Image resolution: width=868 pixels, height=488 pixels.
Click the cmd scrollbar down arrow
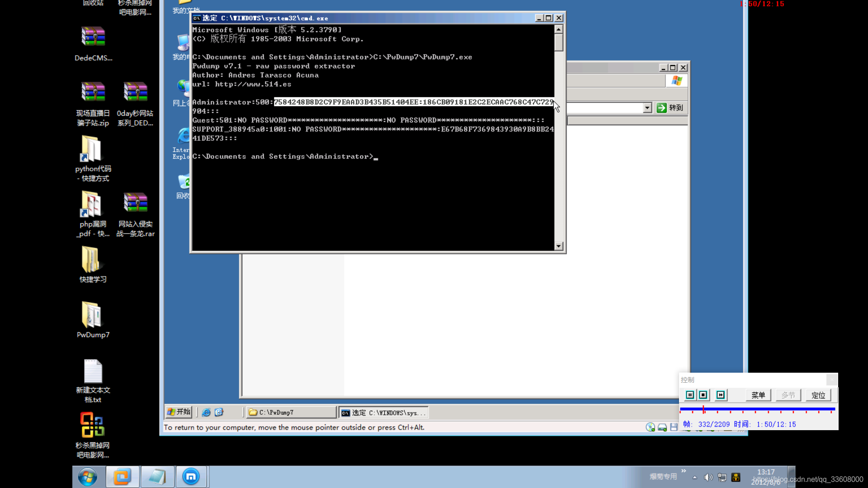click(x=559, y=246)
